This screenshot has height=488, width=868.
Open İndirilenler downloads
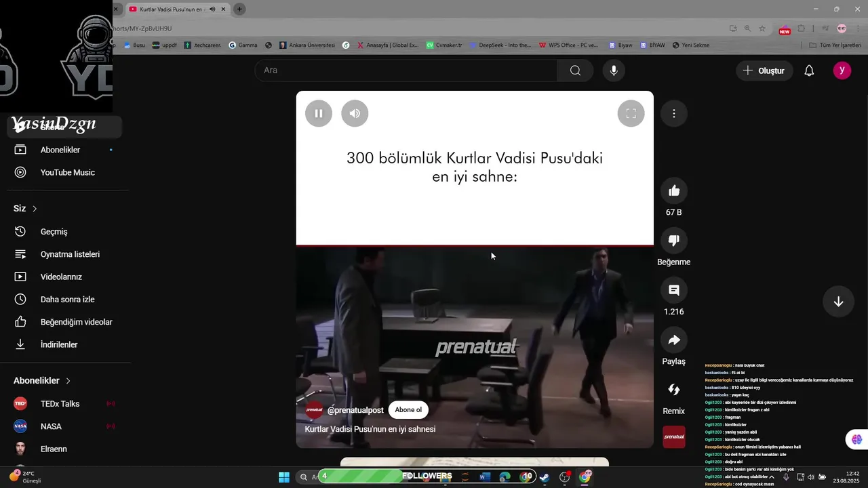coord(65,344)
